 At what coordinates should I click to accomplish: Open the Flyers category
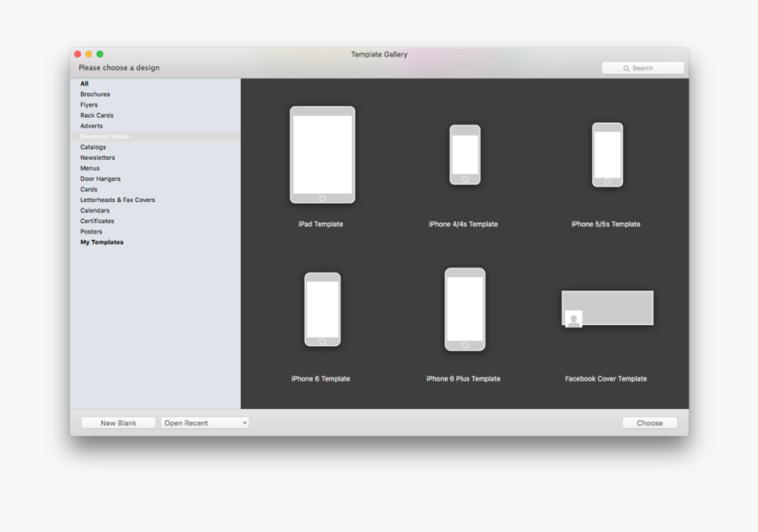(x=89, y=105)
